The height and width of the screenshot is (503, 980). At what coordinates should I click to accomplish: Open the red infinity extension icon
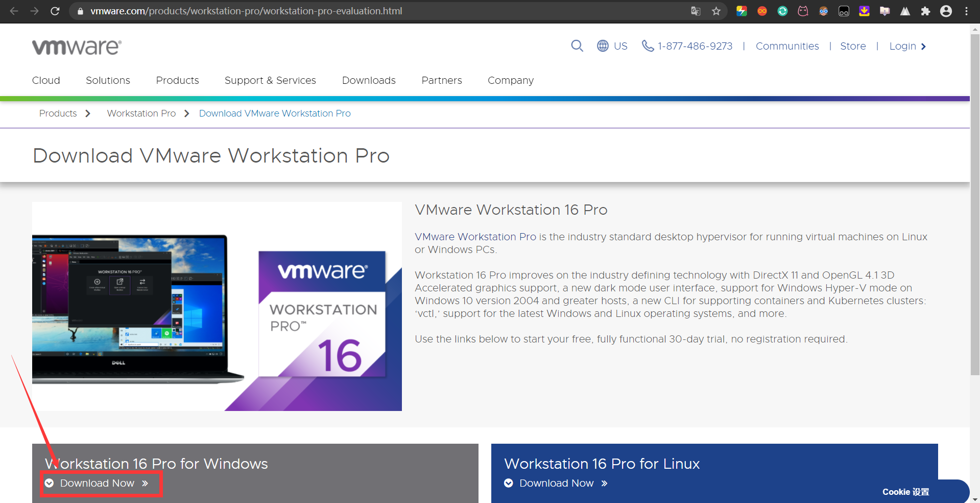(762, 11)
